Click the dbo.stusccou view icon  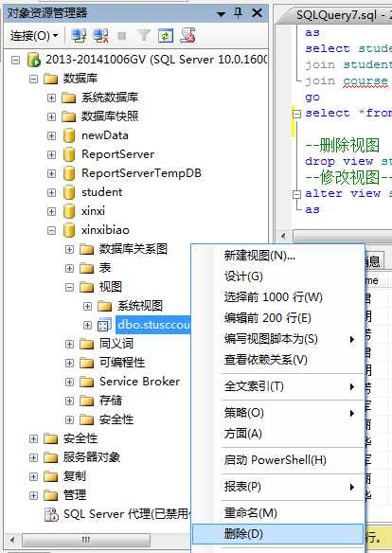[x=105, y=325]
